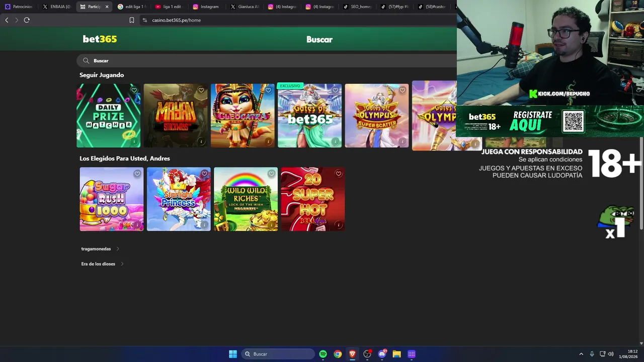This screenshot has height=362, width=644.
Task: Switch to the Patrocinios tab
Action: coord(19,7)
